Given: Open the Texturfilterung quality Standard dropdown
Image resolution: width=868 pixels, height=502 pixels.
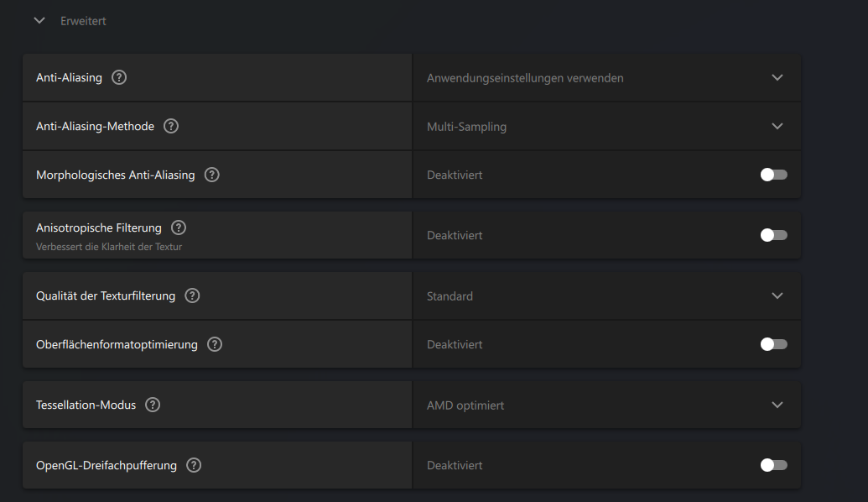Looking at the screenshot, I should point(606,296).
